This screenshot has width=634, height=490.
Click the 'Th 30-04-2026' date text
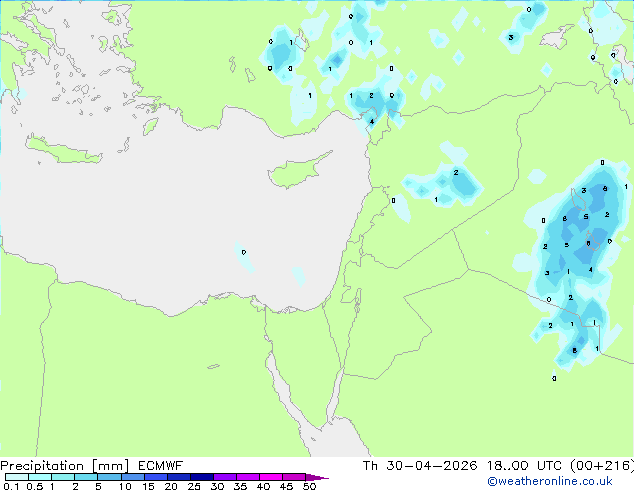click(420, 466)
